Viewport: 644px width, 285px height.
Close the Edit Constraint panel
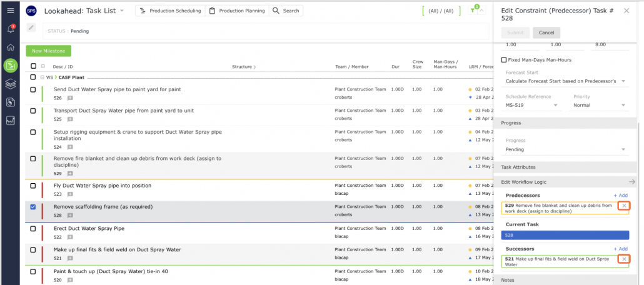pyautogui.click(x=626, y=11)
